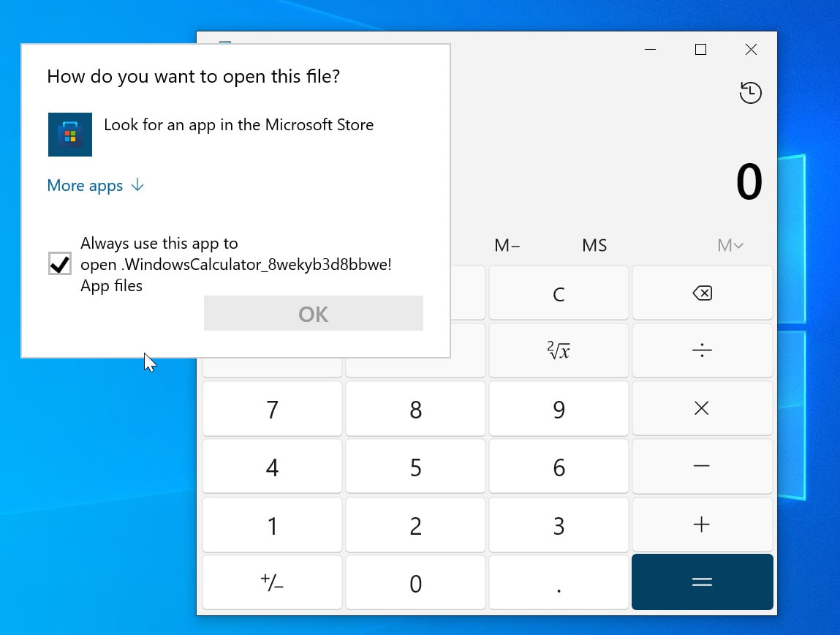
Task: Select the square root button
Action: [x=559, y=350]
